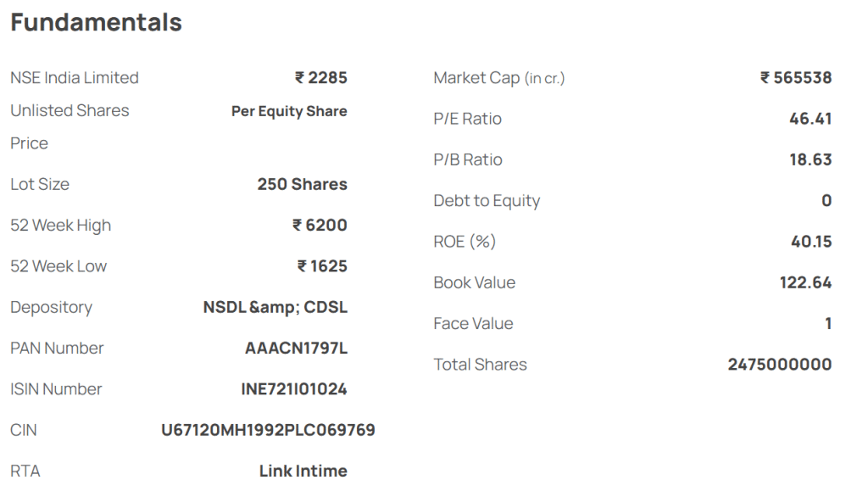Screen dimensions: 868x480
Task: Click the Link Intime RTA value
Action: [303, 471]
